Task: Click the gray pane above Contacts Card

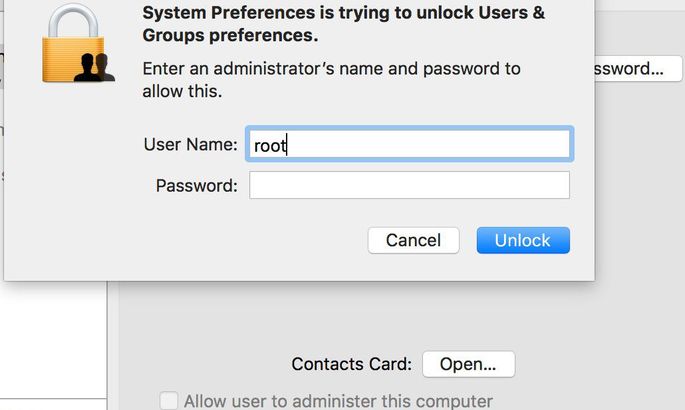Action: click(x=356, y=314)
